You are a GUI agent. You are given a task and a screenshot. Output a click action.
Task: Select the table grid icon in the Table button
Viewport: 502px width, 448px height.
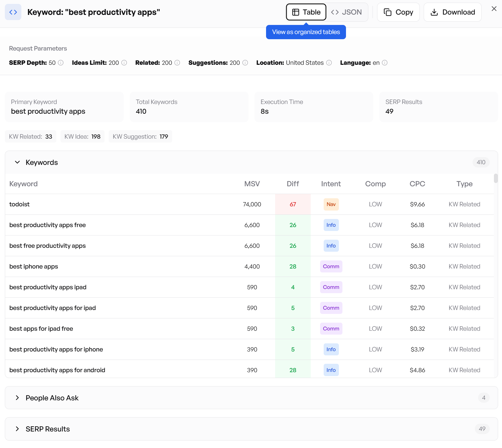[x=296, y=12]
